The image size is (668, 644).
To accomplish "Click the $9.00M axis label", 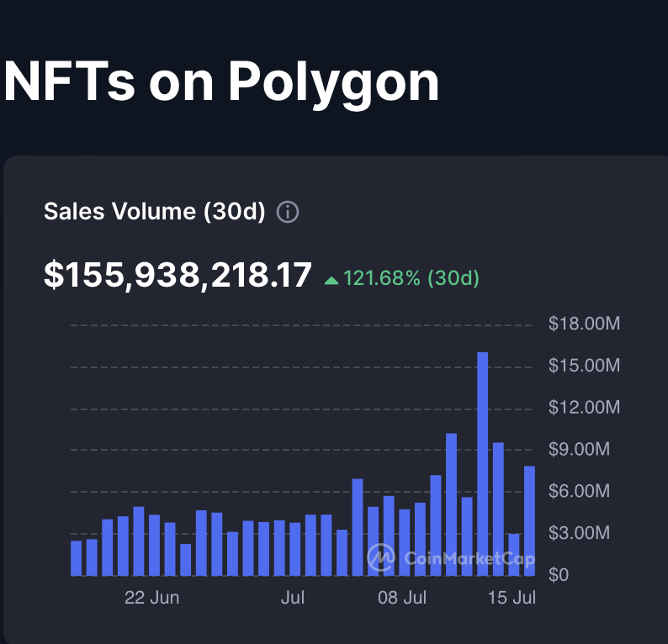I will click(x=579, y=450).
